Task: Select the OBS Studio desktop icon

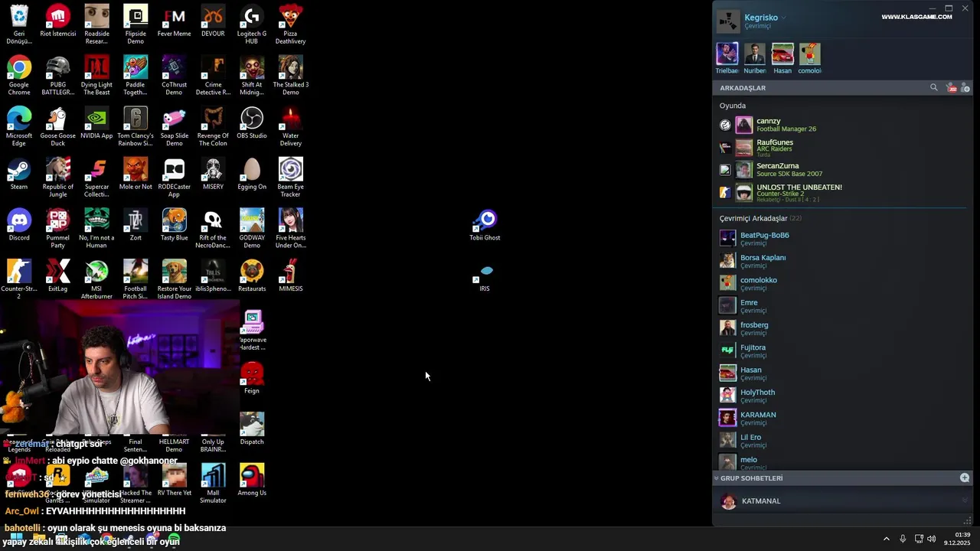Action: coord(252,123)
